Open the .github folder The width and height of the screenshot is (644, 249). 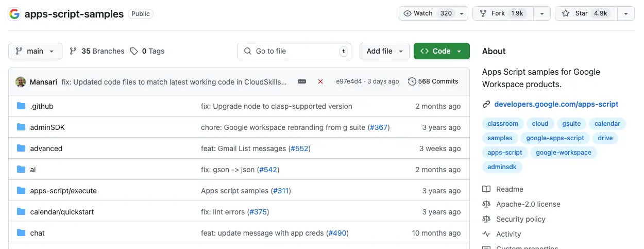click(x=42, y=106)
